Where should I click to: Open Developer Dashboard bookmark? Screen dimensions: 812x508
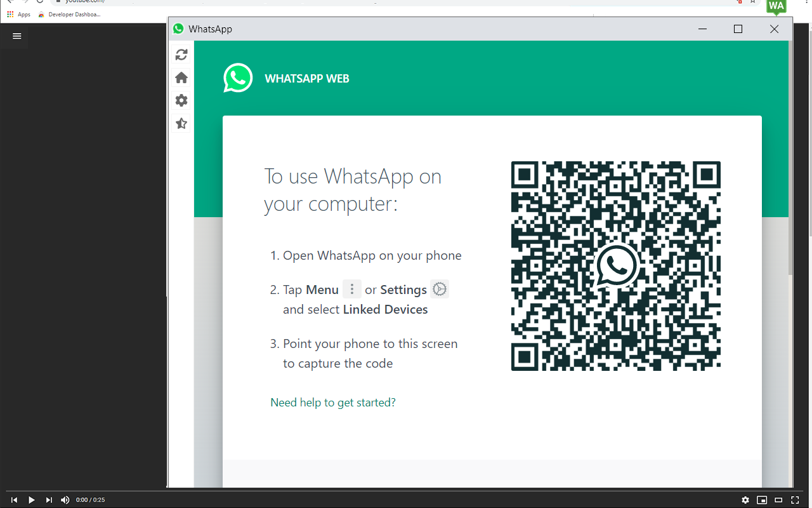click(x=69, y=14)
